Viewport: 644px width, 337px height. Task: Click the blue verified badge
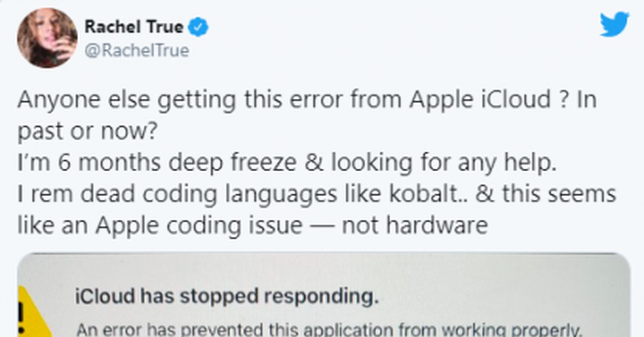200,27
